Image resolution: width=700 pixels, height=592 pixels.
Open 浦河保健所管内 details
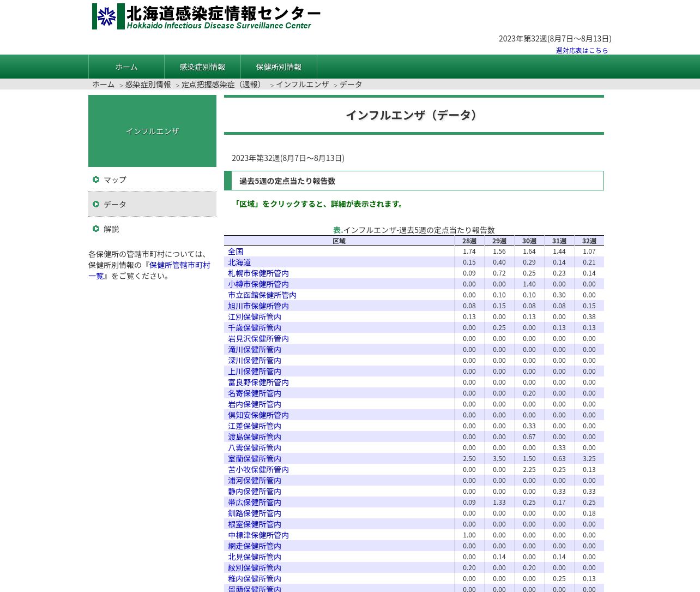(255, 481)
